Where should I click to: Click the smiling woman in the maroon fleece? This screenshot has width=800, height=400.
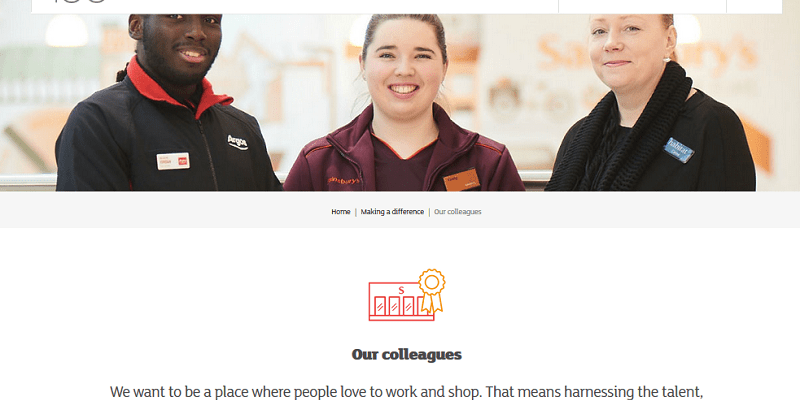[404, 102]
